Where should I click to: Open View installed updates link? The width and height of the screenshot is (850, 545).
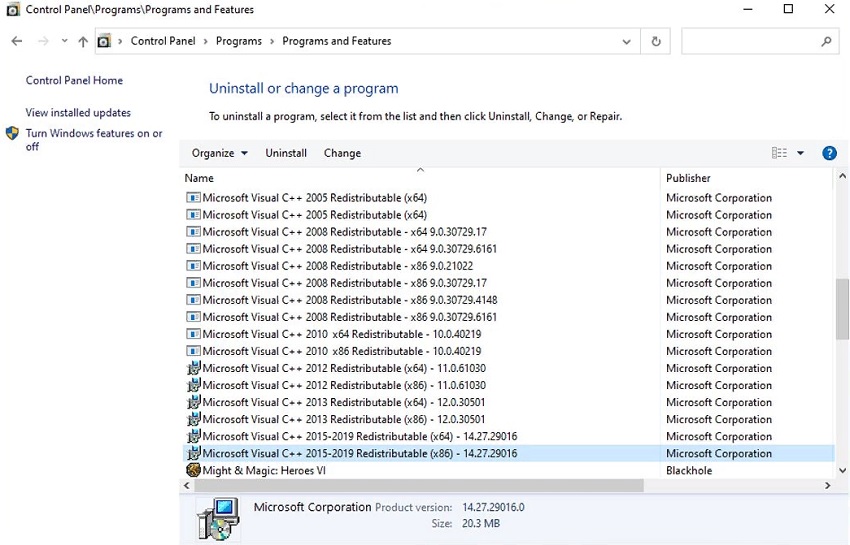pyautogui.click(x=78, y=112)
